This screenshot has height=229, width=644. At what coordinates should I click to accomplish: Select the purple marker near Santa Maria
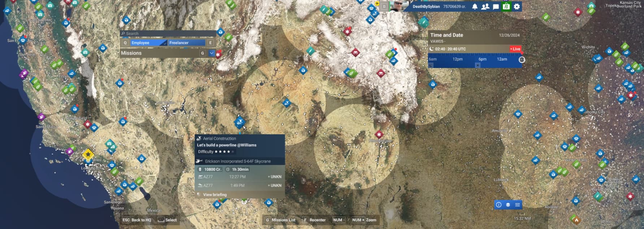click(41, 117)
